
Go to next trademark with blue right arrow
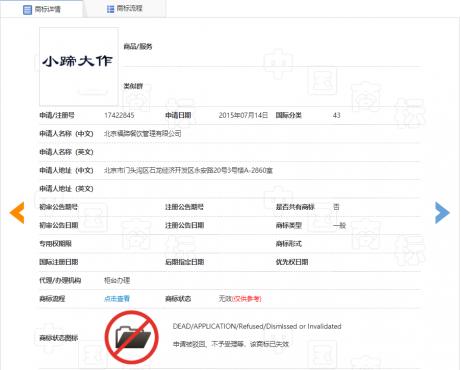click(442, 212)
